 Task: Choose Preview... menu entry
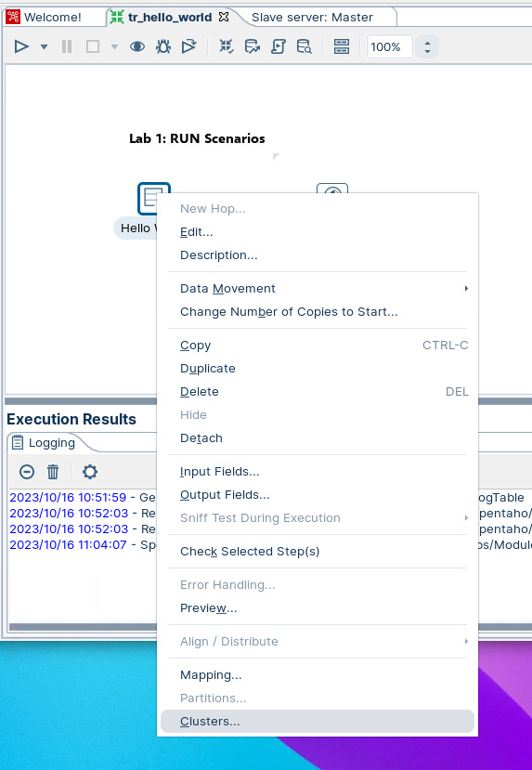[209, 608]
